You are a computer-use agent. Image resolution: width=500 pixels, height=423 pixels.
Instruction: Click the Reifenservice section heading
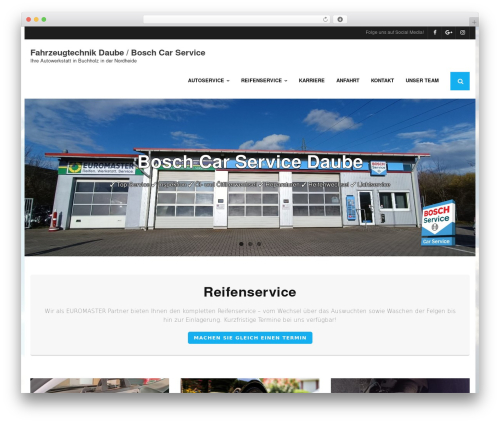(x=250, y=292)
